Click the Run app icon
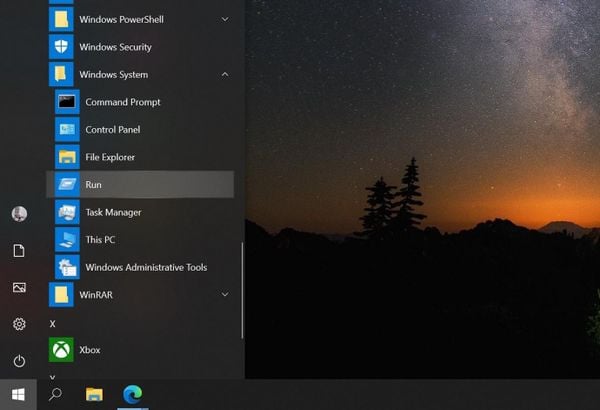This screenshot has width=600, height=410. 67,185
